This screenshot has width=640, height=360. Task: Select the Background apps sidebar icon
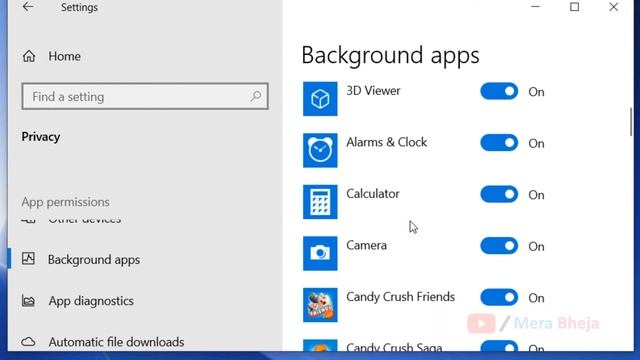28,259
